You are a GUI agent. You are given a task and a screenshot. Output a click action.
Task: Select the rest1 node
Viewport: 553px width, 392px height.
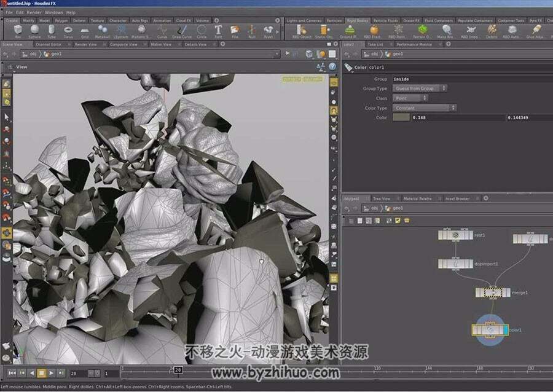point(455,235)
